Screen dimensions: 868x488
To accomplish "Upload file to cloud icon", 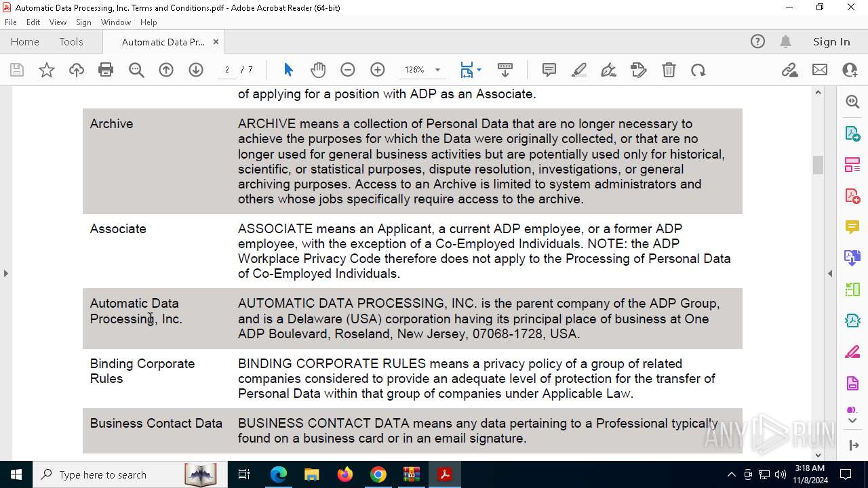I will coord(77,70).
